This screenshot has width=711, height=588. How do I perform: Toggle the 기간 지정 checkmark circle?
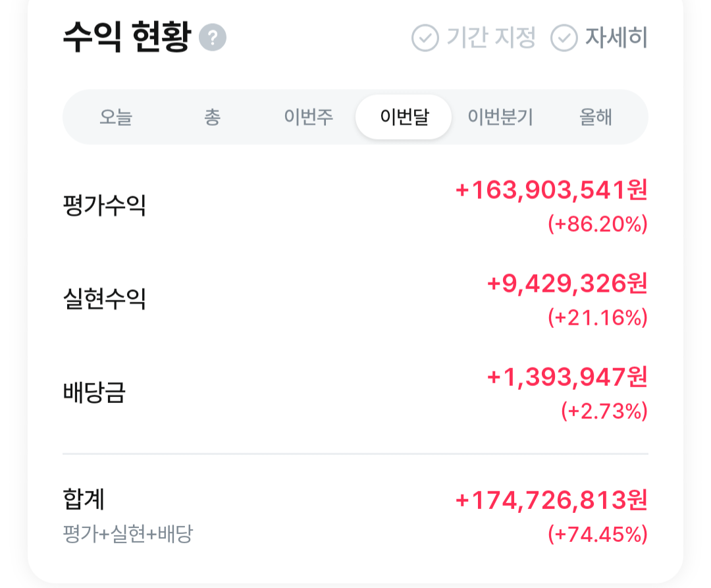425,38
